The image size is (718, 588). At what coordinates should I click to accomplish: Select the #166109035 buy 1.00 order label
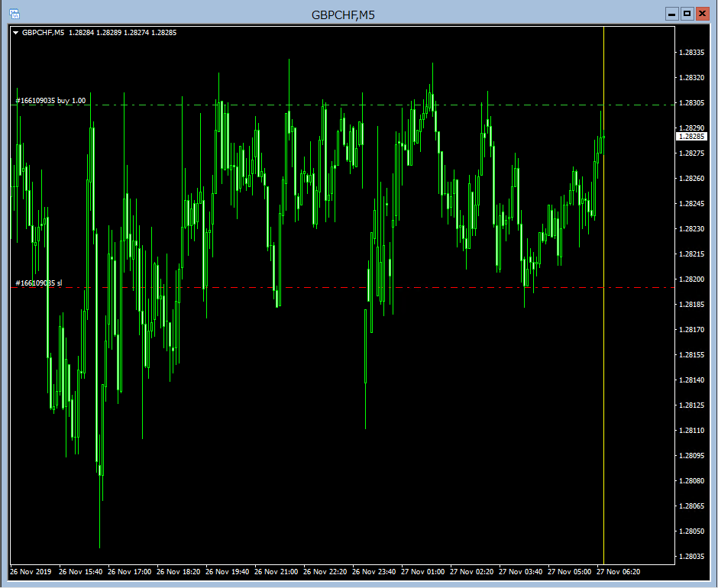[51, 101]
